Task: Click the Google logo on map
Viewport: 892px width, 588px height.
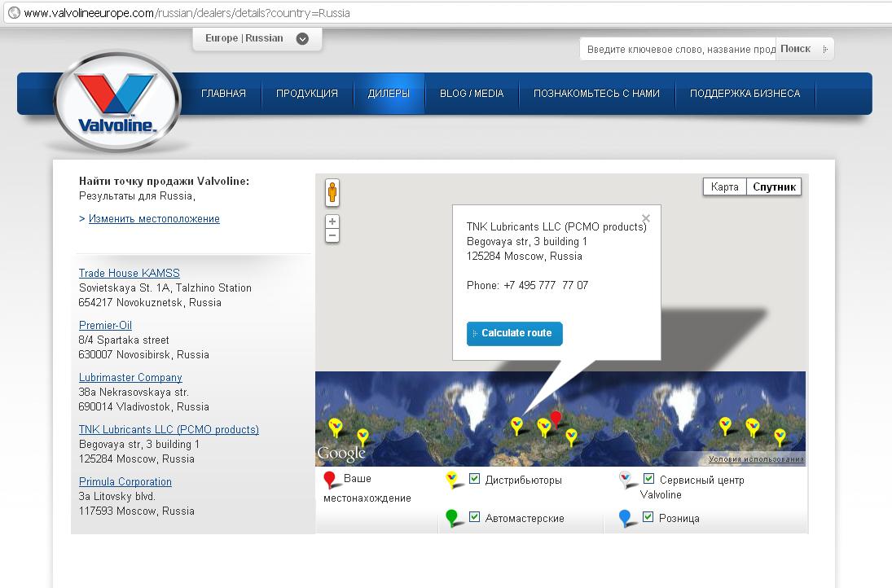Action: 341,454
